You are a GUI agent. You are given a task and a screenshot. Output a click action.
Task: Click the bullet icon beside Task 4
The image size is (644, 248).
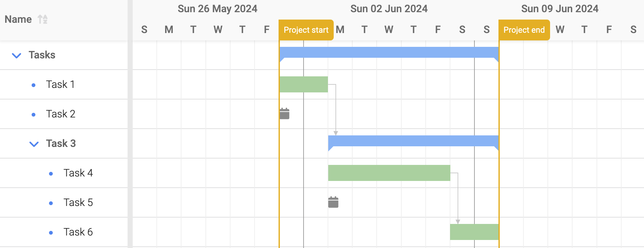coord(51,174)
